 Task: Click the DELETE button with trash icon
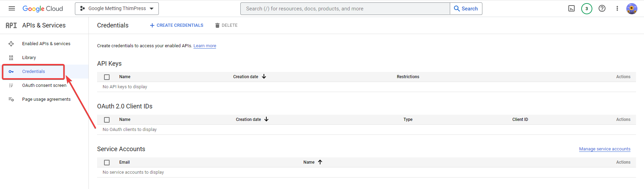[x=226, y=25]
